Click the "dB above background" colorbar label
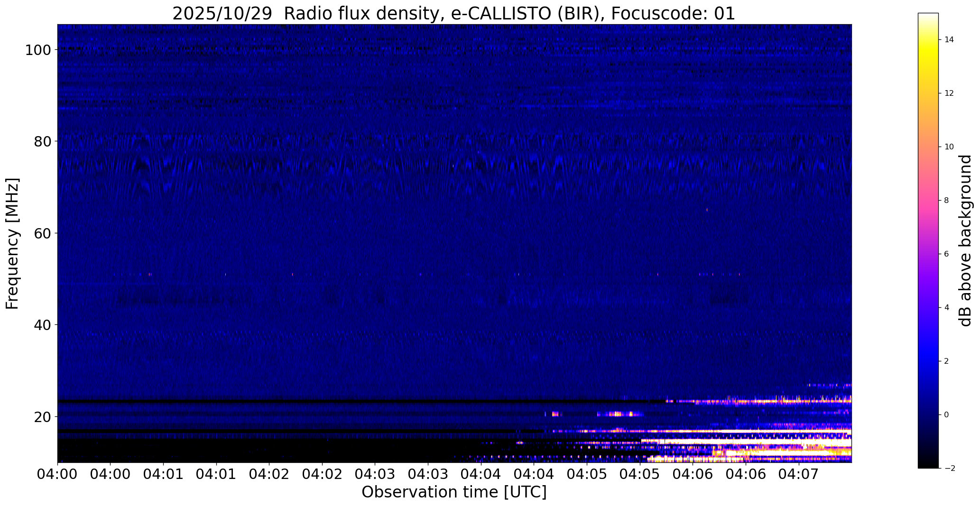Screen dimensions: 980x506 (965, 240)
